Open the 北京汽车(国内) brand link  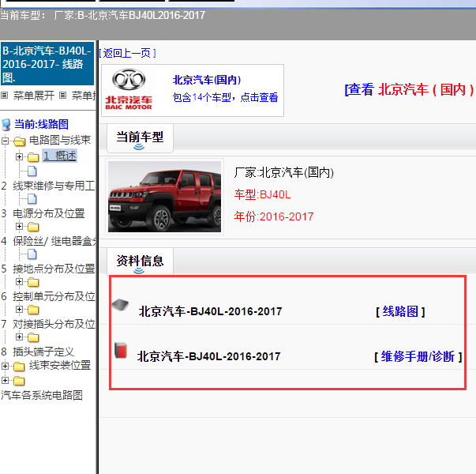(207, 81)
